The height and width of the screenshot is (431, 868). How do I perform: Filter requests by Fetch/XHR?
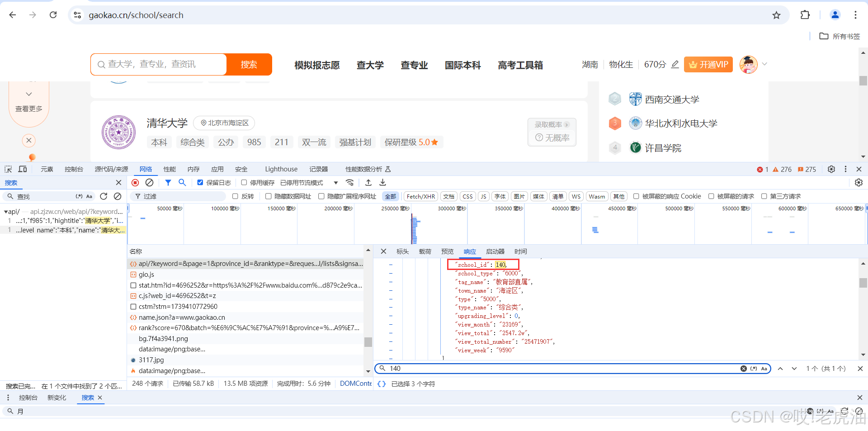pyautogui.click(x=420, y=196)
